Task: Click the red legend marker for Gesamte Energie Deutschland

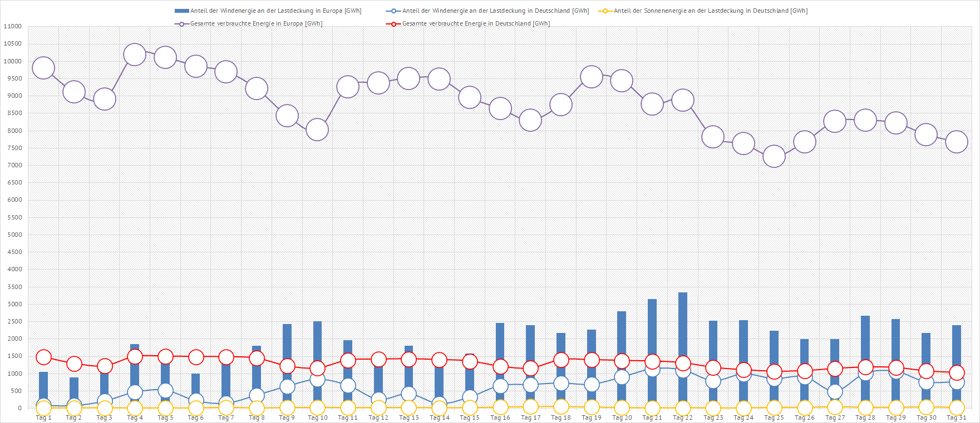Action: (393, 24)
